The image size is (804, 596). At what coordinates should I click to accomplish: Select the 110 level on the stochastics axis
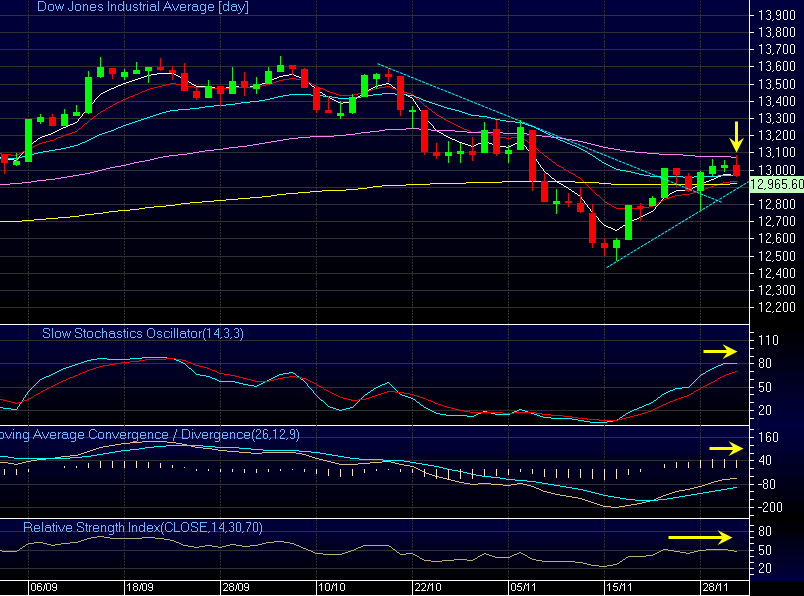pos(768,340)
